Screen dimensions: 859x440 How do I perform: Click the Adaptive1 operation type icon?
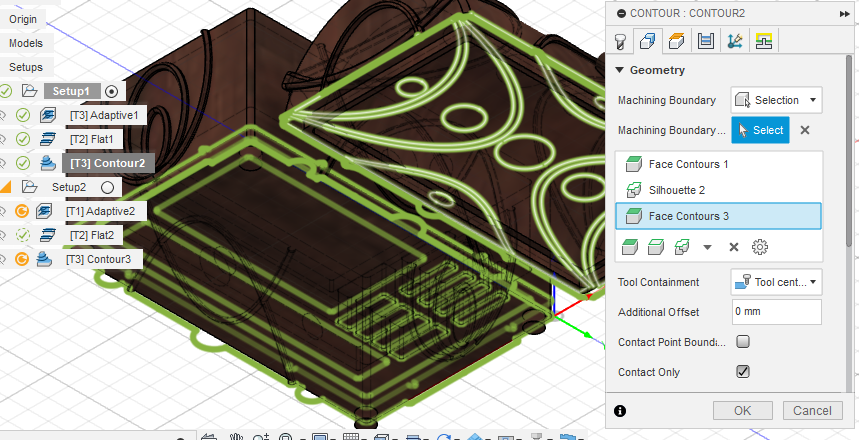pyautogui.click(x=48, y=116)
